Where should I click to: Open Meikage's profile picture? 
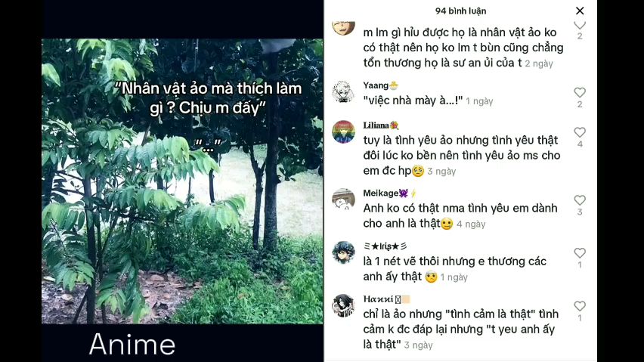[343, 200]
